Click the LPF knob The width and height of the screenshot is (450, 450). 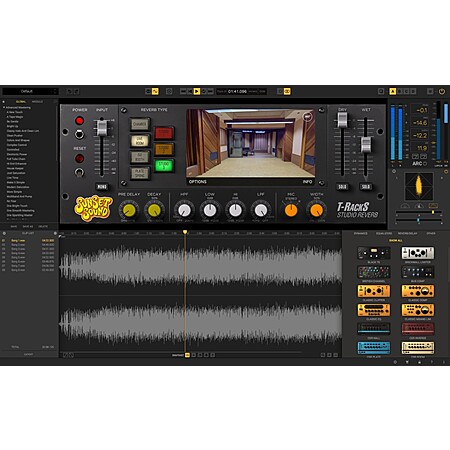coord(261,211)
